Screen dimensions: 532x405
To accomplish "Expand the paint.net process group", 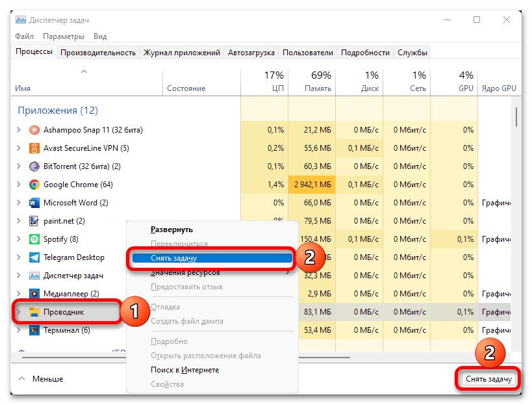I will click(19, 220).
